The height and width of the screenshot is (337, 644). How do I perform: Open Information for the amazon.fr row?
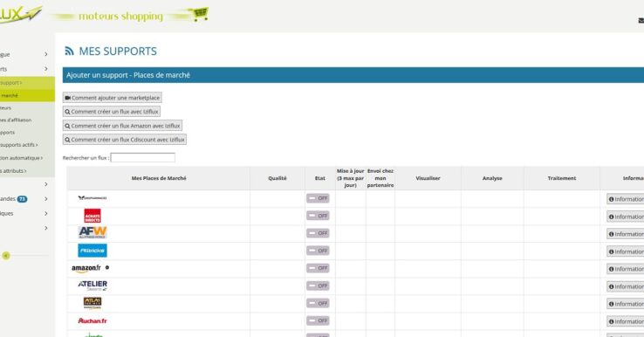click(626, 269)
